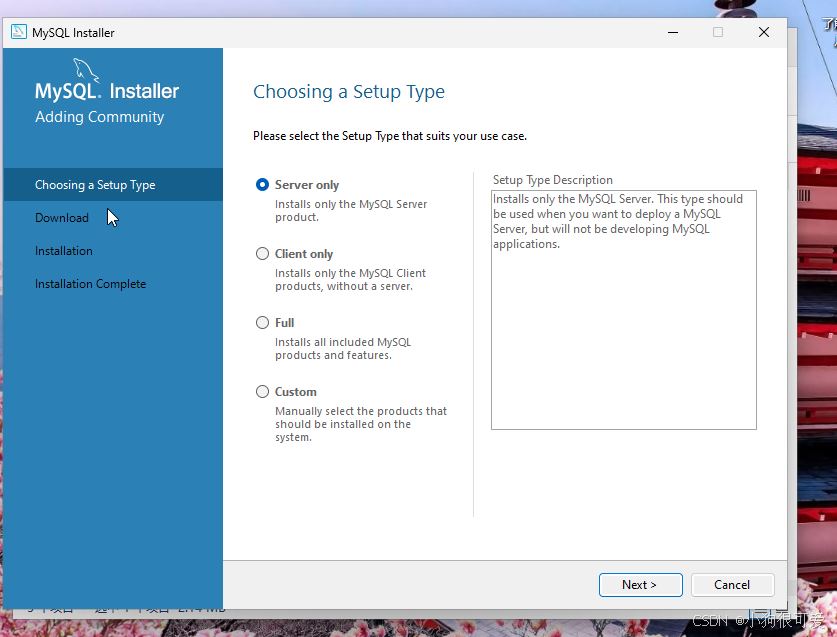
Task: Click the MySQL dolphin logo in sidebar
Action: pos(85,70)
